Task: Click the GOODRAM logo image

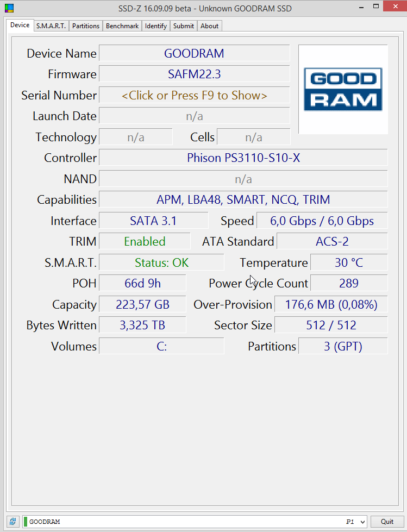Action: tap(343, 89)
